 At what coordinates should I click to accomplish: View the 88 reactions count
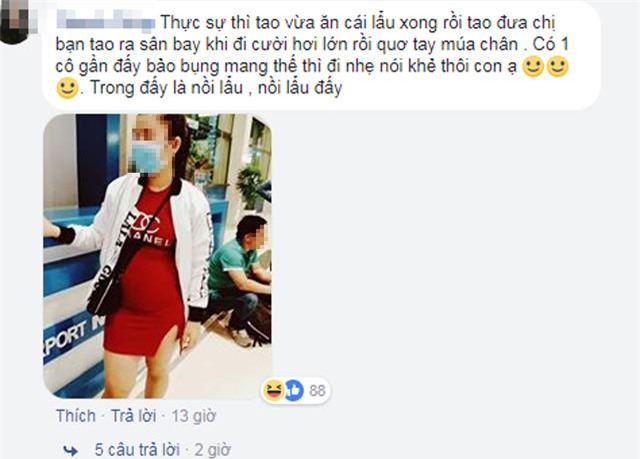click(317, 391)
